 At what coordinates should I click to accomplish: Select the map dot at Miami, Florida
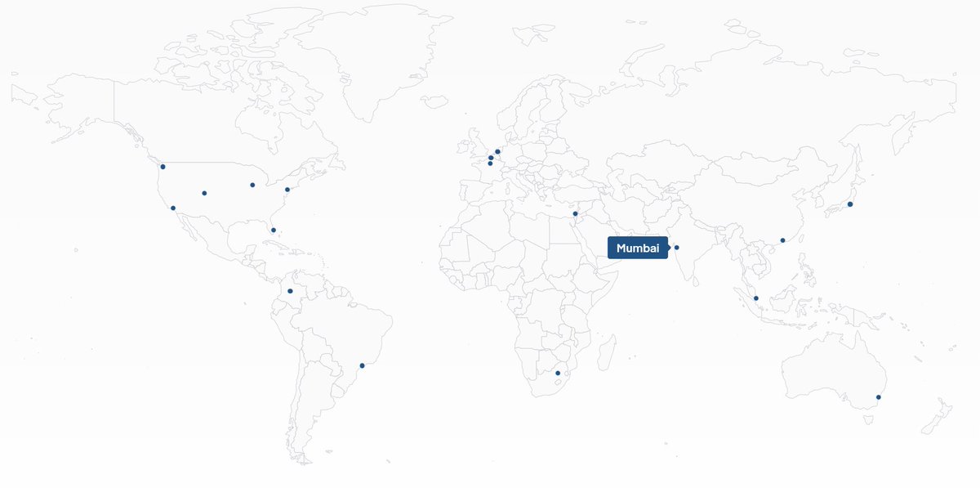(x=274, y=230)
